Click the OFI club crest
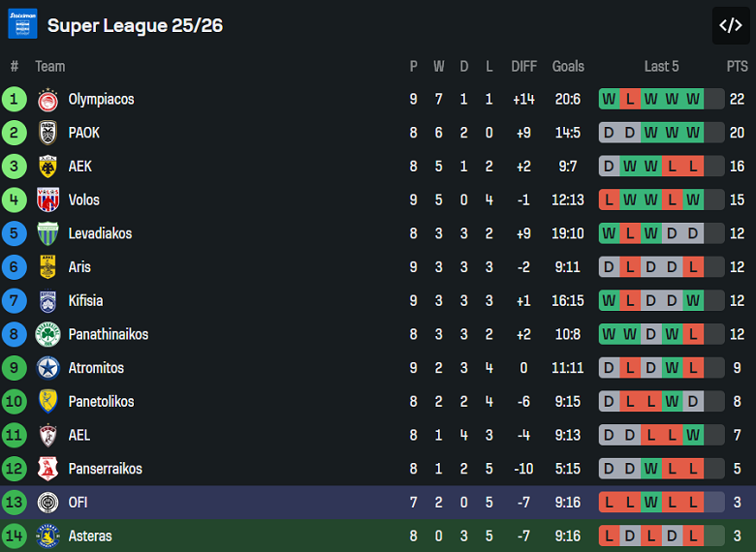Screen dimensions: 756x552 pyautogui.click(x=47, y=503)
